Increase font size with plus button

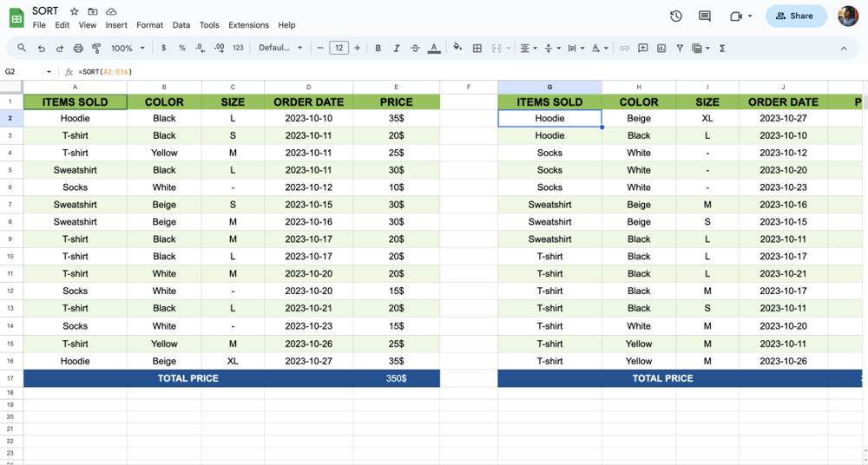point(357,49)
